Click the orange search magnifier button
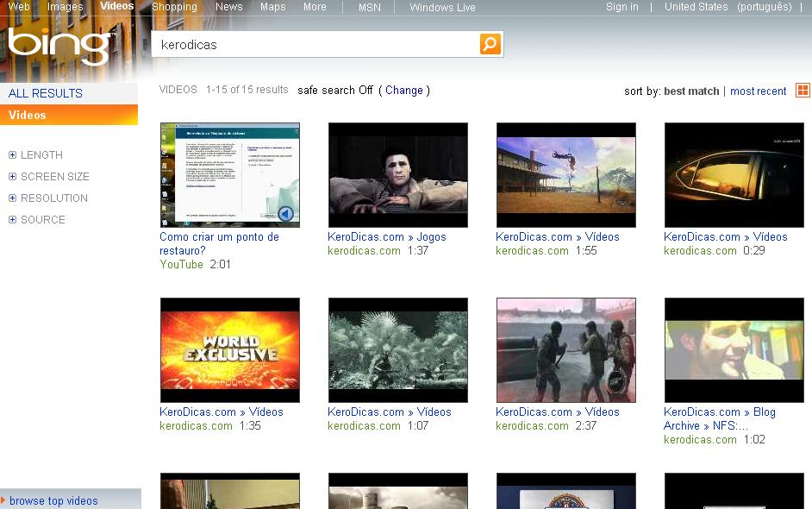 [490, 44]
